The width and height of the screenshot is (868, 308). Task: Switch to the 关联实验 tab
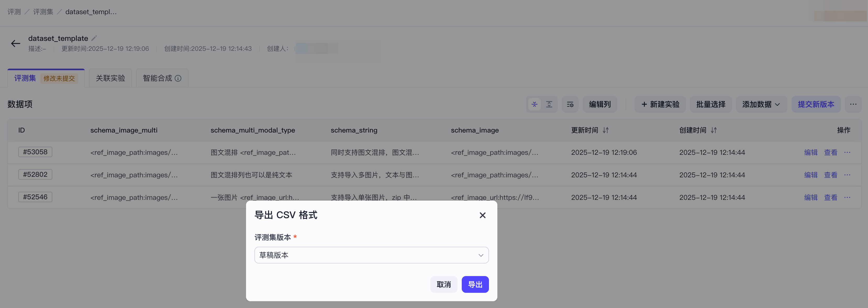[x=110, y=78]
